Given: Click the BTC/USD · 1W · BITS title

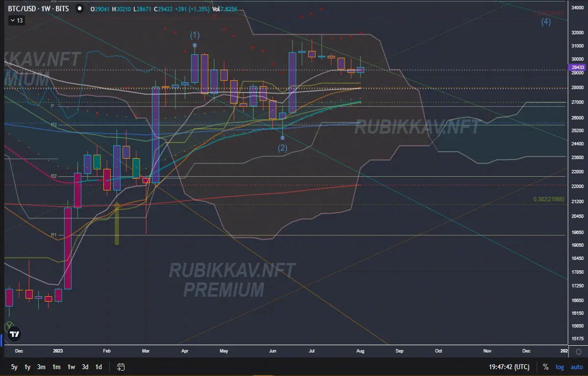Looking at the screenshot, I should (x=38, y=9).
